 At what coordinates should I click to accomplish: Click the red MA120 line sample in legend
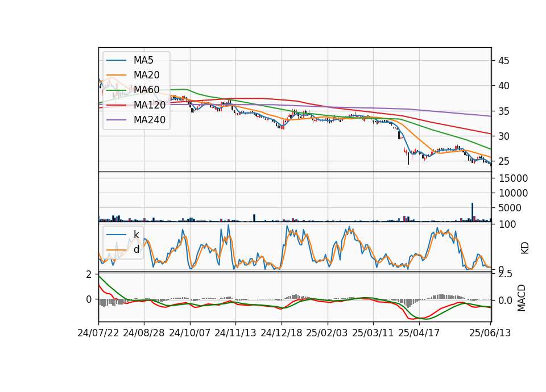(x=116, y=105)
